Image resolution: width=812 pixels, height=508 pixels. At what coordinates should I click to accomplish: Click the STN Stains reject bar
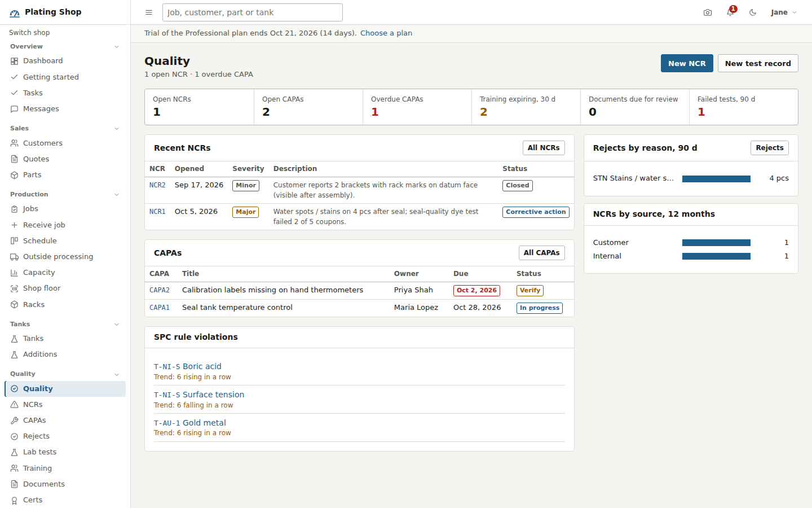(x=716, y=179)
